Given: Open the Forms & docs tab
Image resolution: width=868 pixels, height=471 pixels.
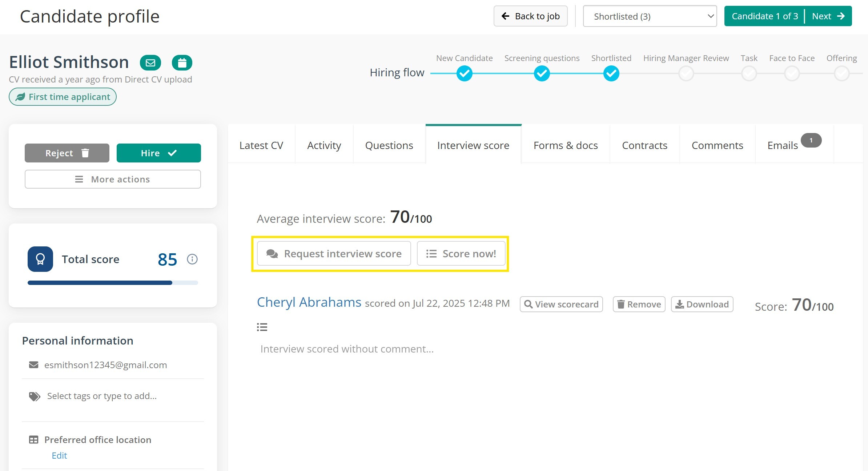Looking at the screenshot, I should 566,145.
